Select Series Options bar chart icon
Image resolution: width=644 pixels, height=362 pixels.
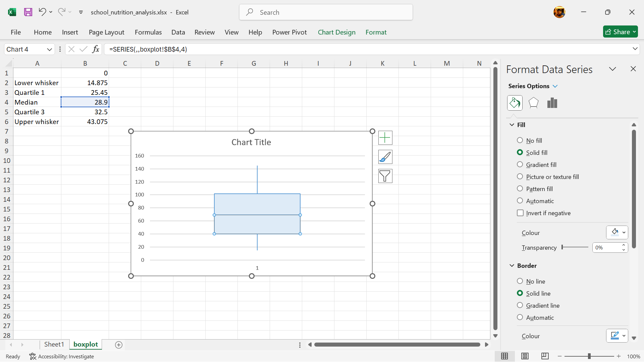pos(552,103)
